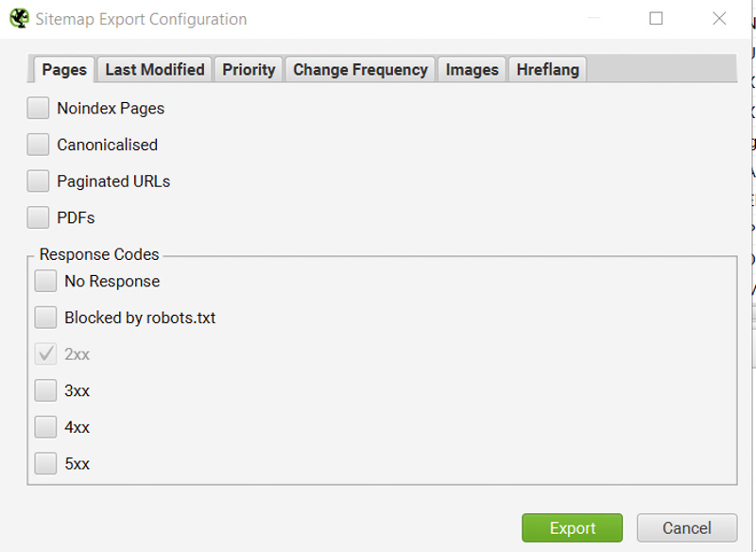Screen dimensions: 756x552
Task: Click the Screaming Frog logo icon
Action: tap(18, 18)
